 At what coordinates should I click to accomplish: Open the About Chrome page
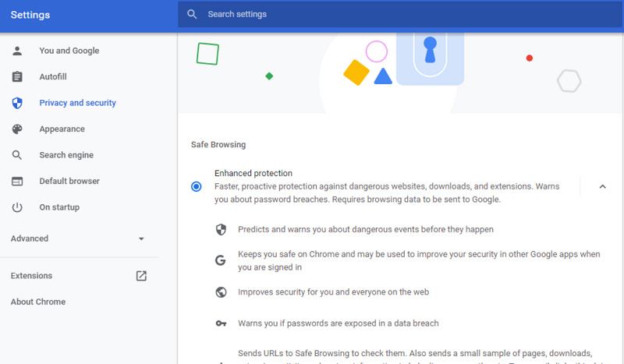38,302
